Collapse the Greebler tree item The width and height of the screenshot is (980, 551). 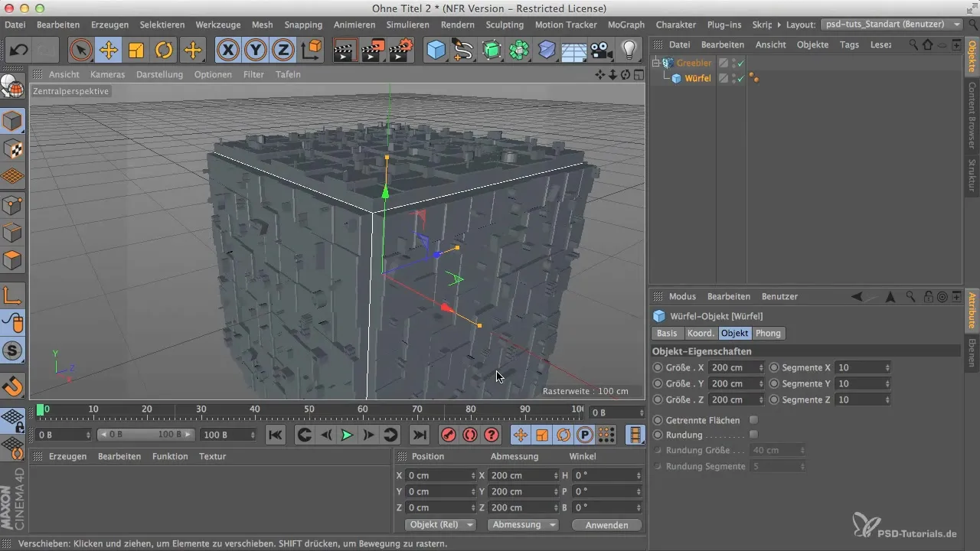point(656,63)
